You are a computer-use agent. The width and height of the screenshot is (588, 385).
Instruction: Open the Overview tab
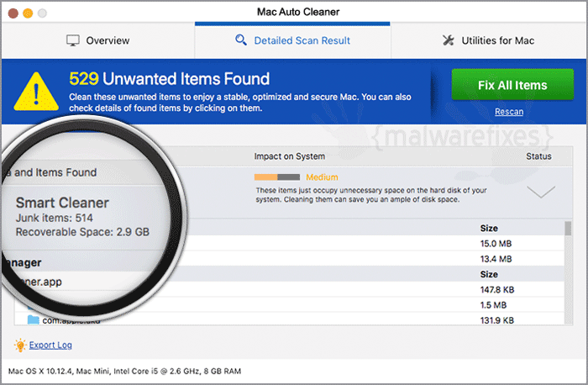pos(98,40)
